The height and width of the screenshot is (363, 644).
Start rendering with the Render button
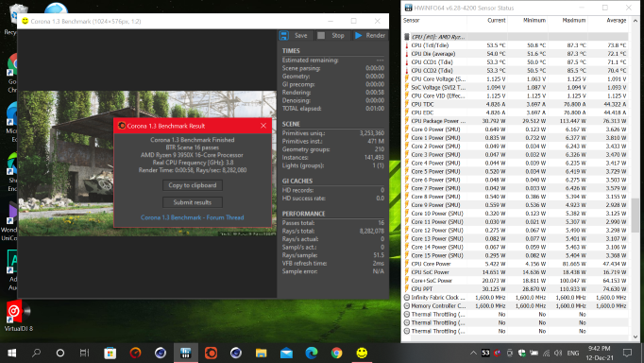pyautogui.click(x=369, y=35)
